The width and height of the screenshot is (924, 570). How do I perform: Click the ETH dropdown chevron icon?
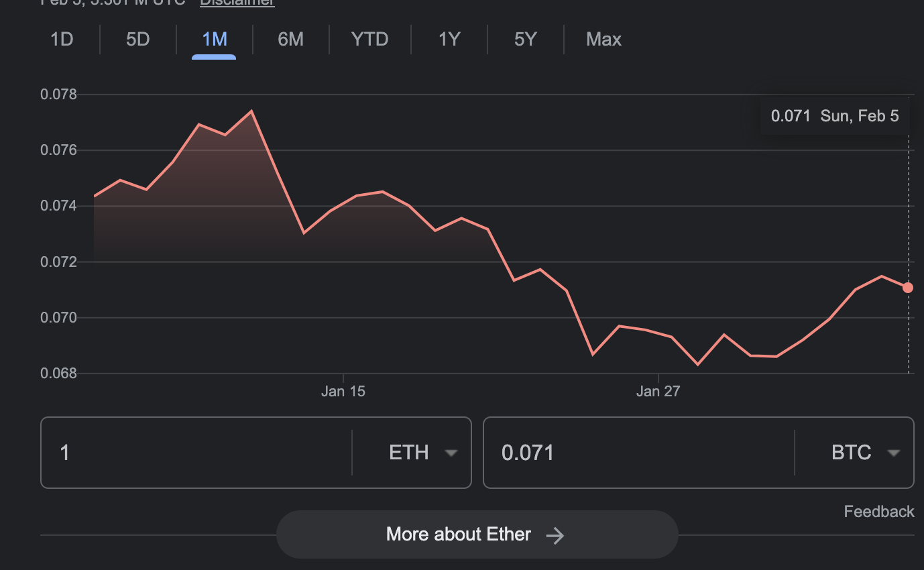point(451,452)
